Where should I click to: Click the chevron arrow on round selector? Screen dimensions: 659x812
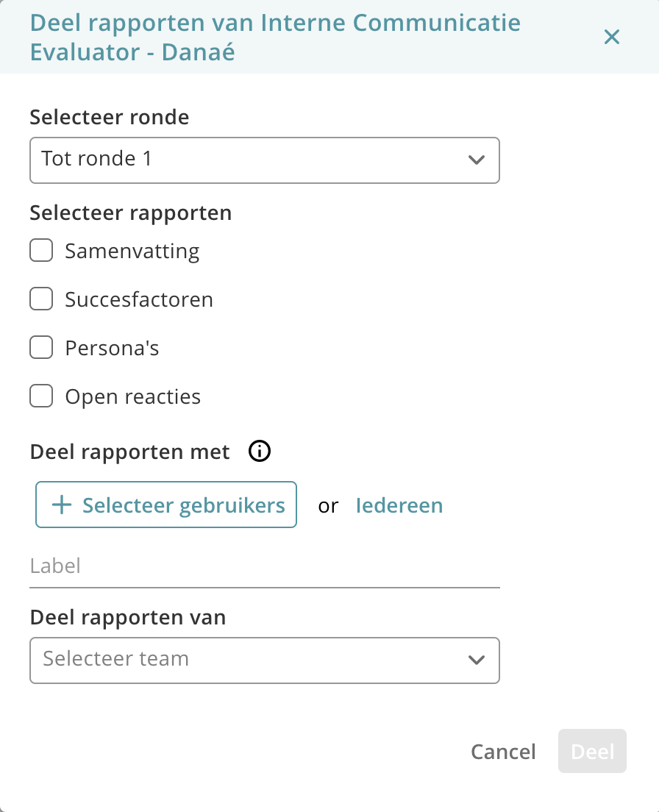[477, 160]
